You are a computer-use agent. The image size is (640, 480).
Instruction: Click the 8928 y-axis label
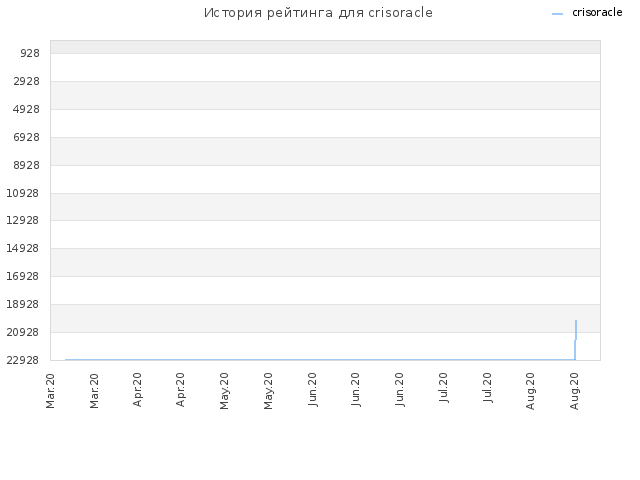pyautogui.click(x=27, y=165)
